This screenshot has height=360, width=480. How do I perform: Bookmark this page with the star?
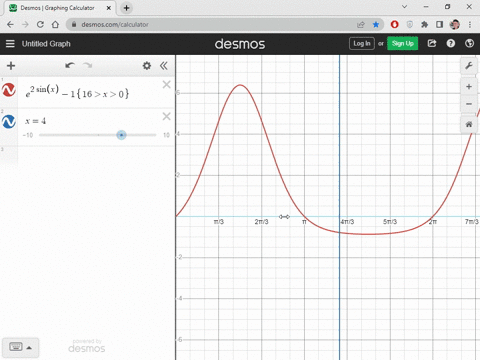pyautogui.click(x=376, y=24)
